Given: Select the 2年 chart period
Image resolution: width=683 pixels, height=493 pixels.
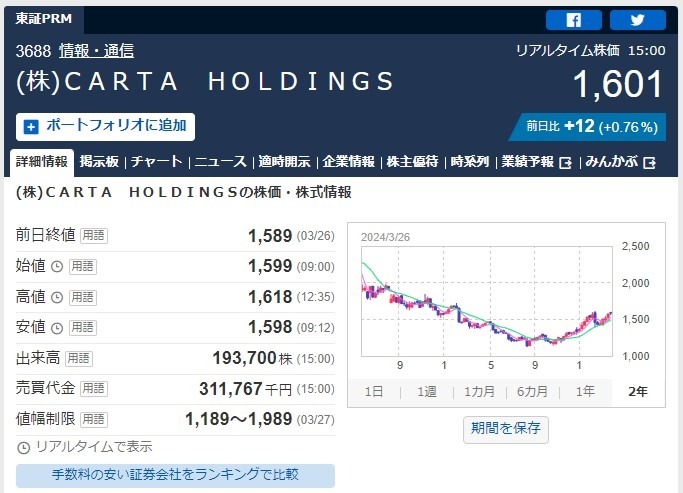Looking at the screenshot, I should (638, 392).
